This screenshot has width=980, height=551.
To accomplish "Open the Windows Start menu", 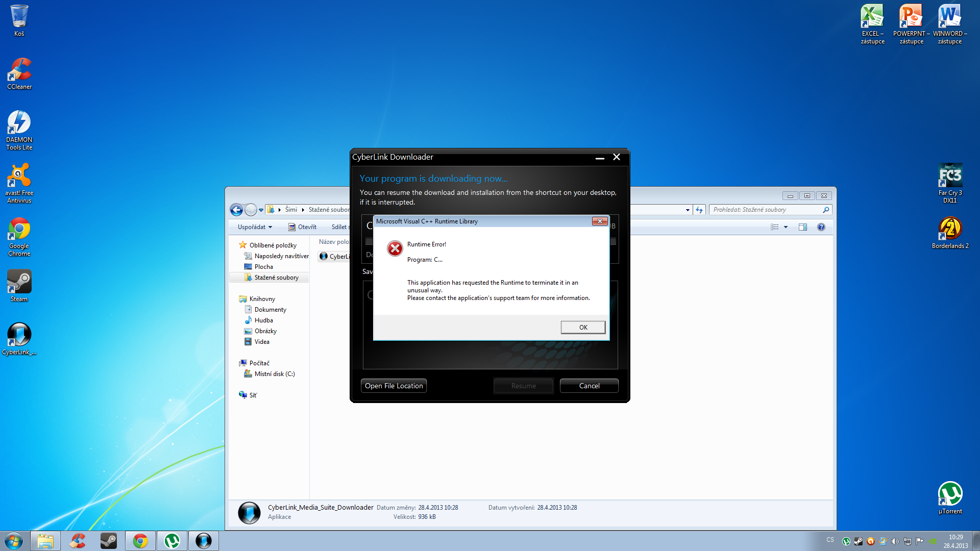I will point(14,541).
